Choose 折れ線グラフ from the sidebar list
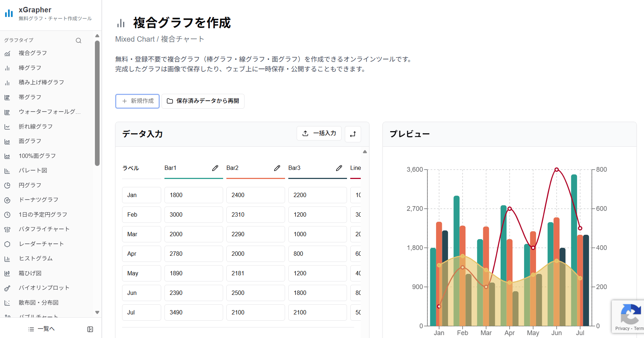The width and height of the screenshot is (644, 338). tap(8, 126)
